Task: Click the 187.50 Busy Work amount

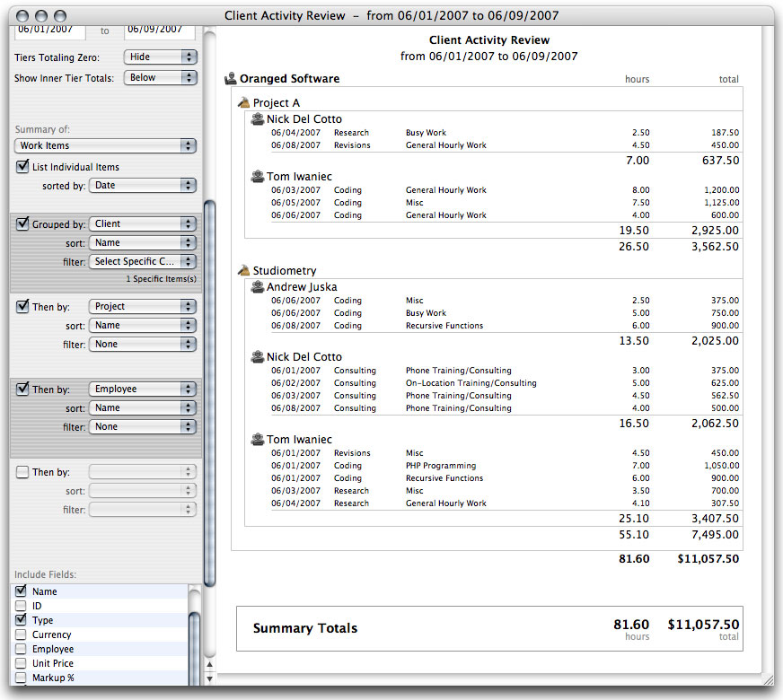Action: 725,133
